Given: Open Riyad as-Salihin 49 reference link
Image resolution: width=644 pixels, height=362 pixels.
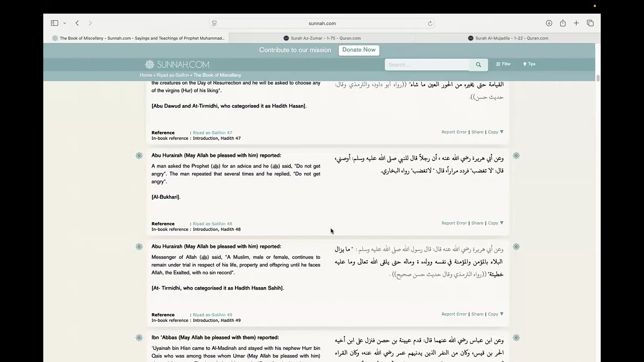Looking at the screenshot, I should [212, 315].
